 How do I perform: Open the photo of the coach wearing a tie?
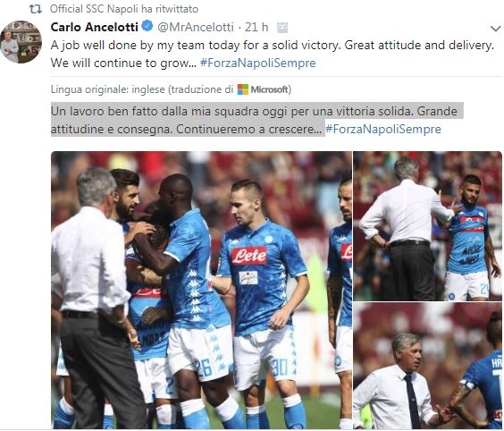[x=427, y=366]
